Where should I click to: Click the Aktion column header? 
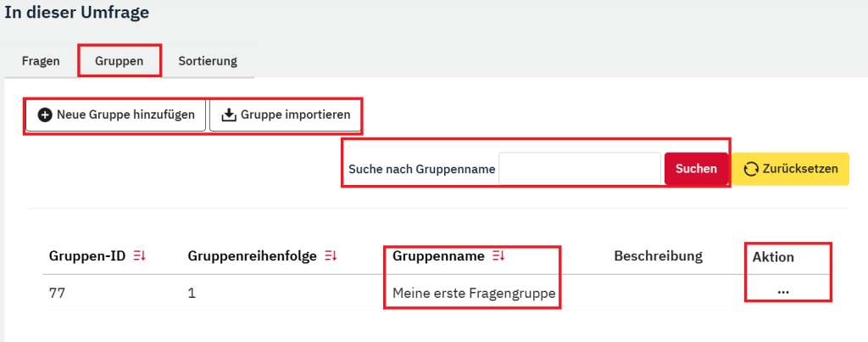point(773,256)
